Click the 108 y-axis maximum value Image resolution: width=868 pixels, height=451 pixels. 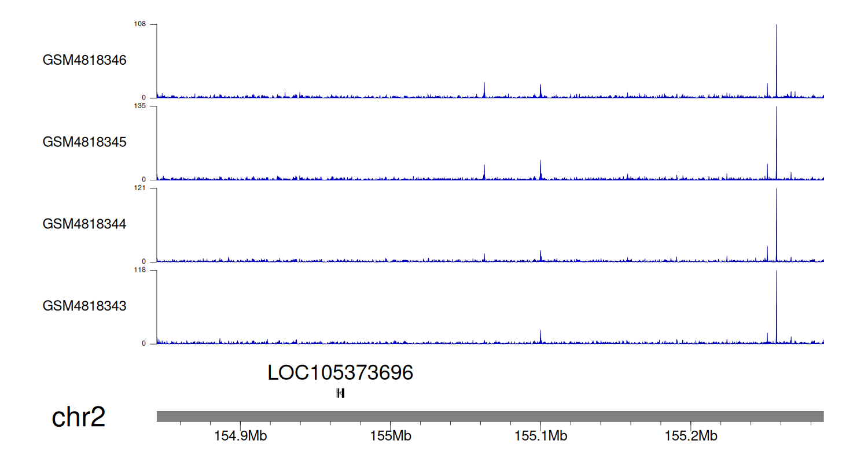[x=141, y=24]
